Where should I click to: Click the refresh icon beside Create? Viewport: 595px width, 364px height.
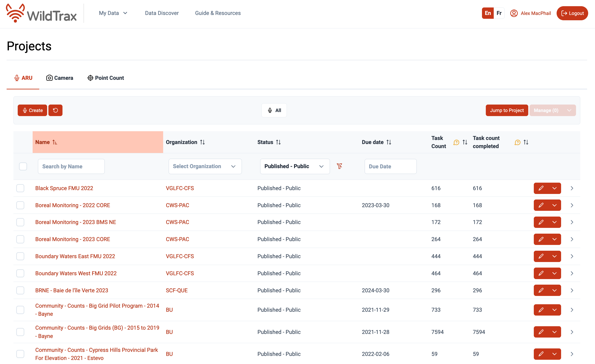tap(55, 110)
